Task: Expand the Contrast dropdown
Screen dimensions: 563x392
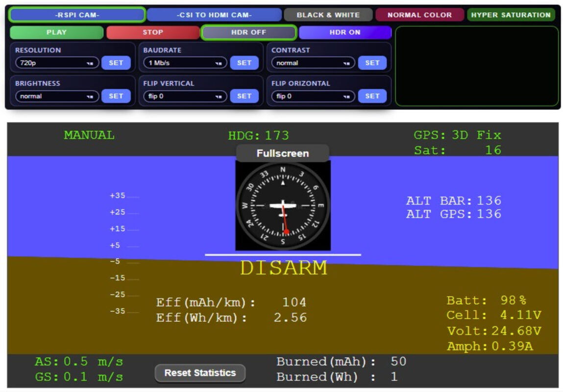Action: [313, 63]
